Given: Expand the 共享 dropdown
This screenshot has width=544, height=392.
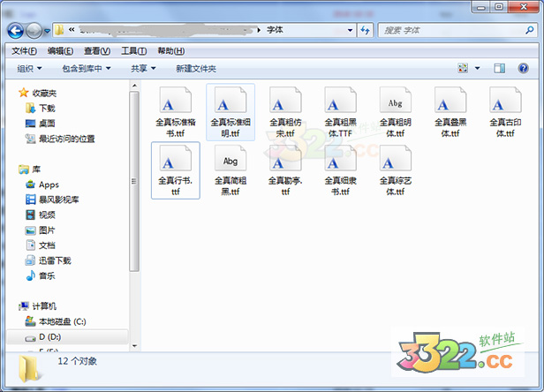Looking at the screenshot, I should (143, 69).
